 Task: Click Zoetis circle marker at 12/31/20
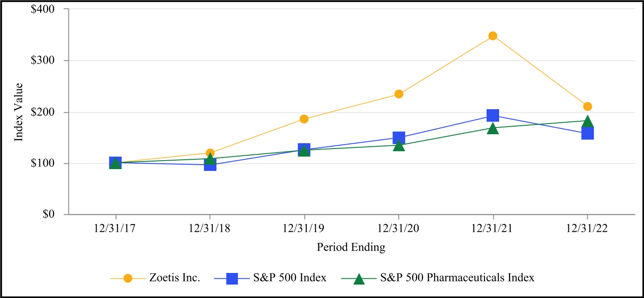coord(399,94)
